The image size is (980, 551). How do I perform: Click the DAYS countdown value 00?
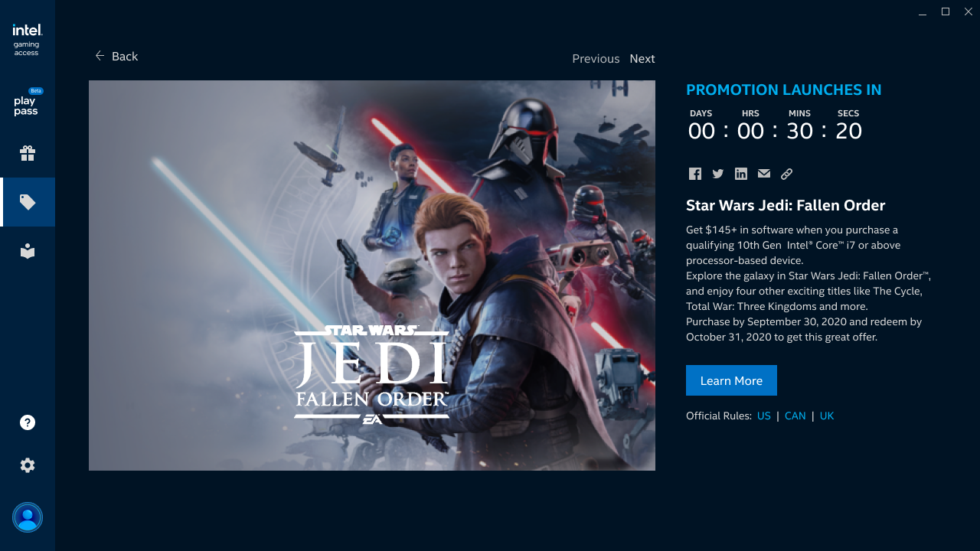click(x=702, y=131)
